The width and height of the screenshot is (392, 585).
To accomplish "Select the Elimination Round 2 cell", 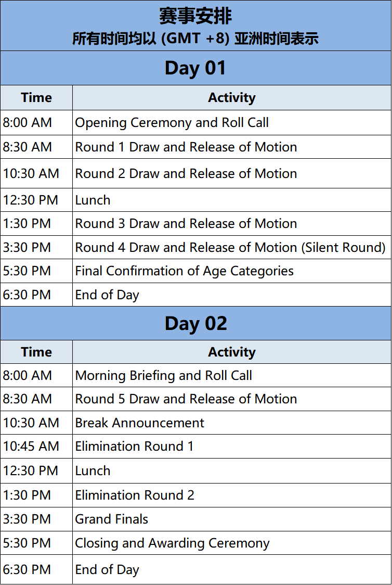I will (232, 495).
